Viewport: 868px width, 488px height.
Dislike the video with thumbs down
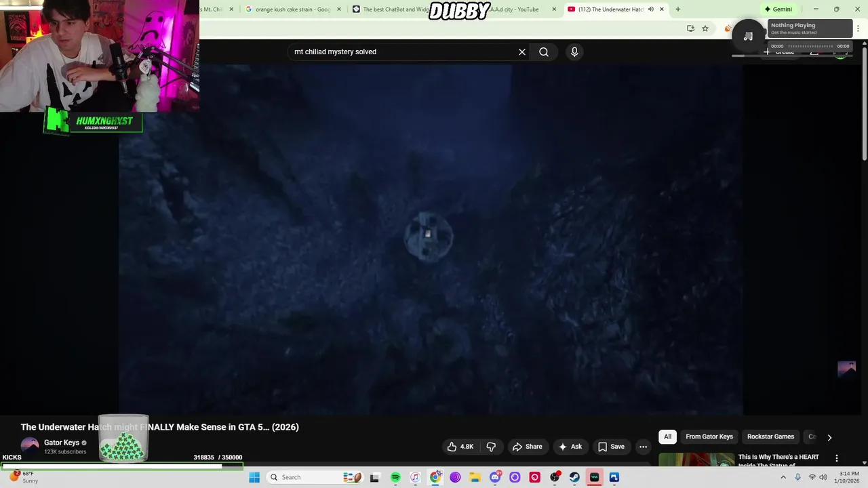pyautogui.click(x=491, y=447)
